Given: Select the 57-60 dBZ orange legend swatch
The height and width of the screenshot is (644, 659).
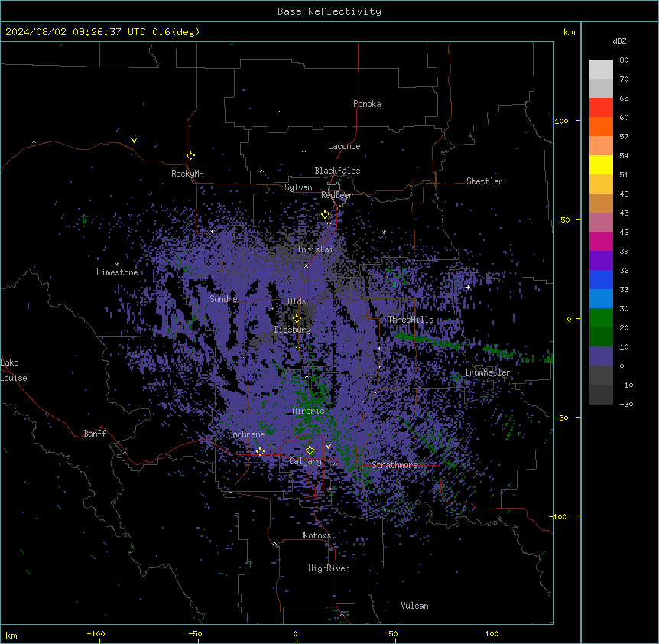Looking at the screenshot, I should pyautogui.click(x=601, y=126).
